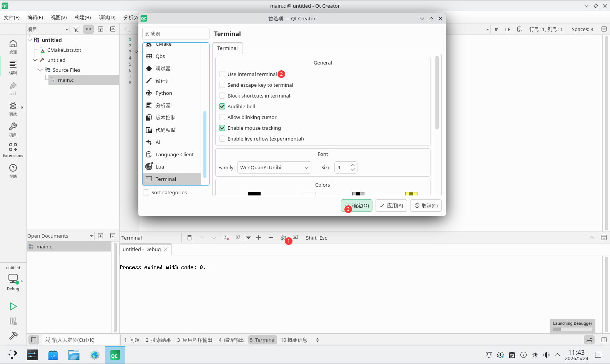Open the 调试 (Debug) mode in sidebar
Screen dimensions: 610x364
click(x=13, y=108)
